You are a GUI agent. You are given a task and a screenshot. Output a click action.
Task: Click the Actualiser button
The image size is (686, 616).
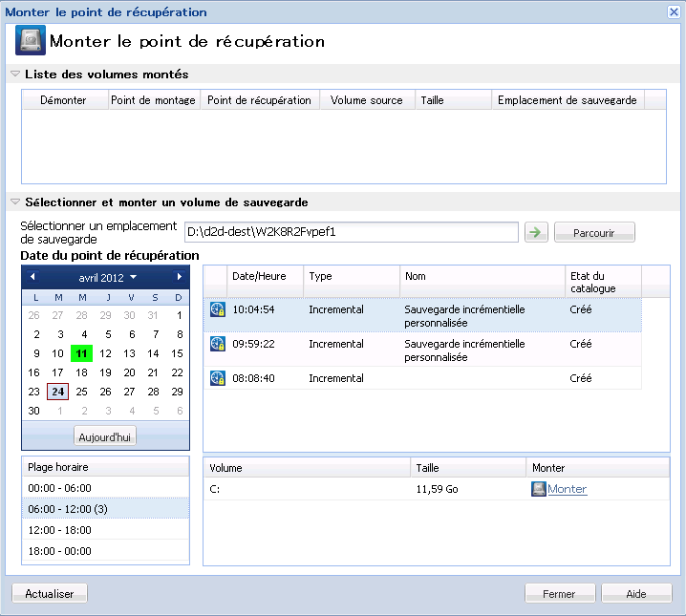pos(50,593)
